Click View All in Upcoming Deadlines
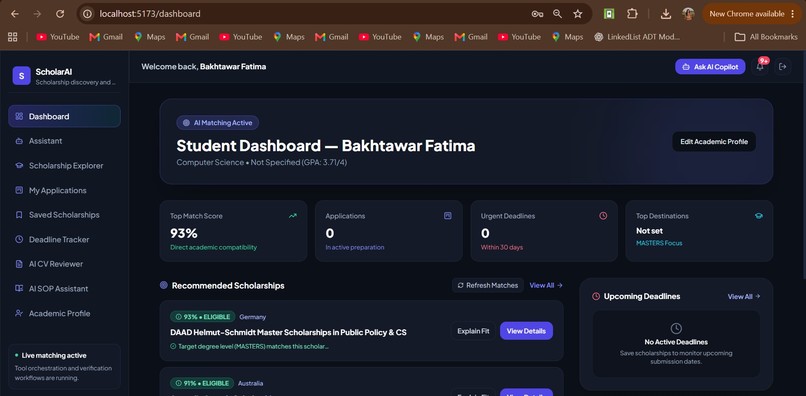This screenshot has height=396, width=806. [744, 296]
